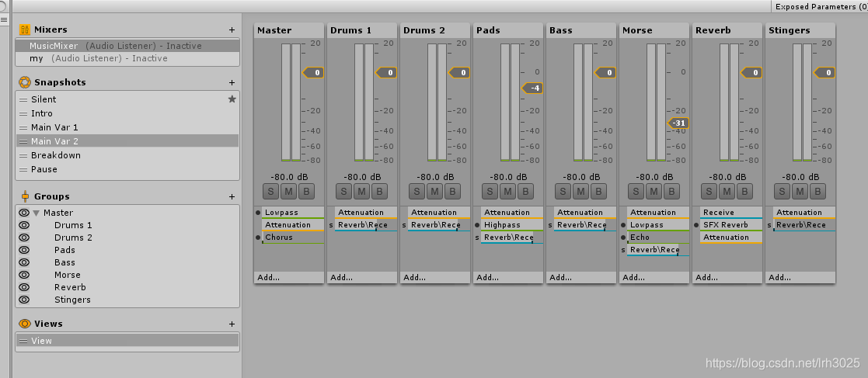This screenshot has height=378, width=868.
Task: Add a new snapshot with plus icon
Action: 232,83
